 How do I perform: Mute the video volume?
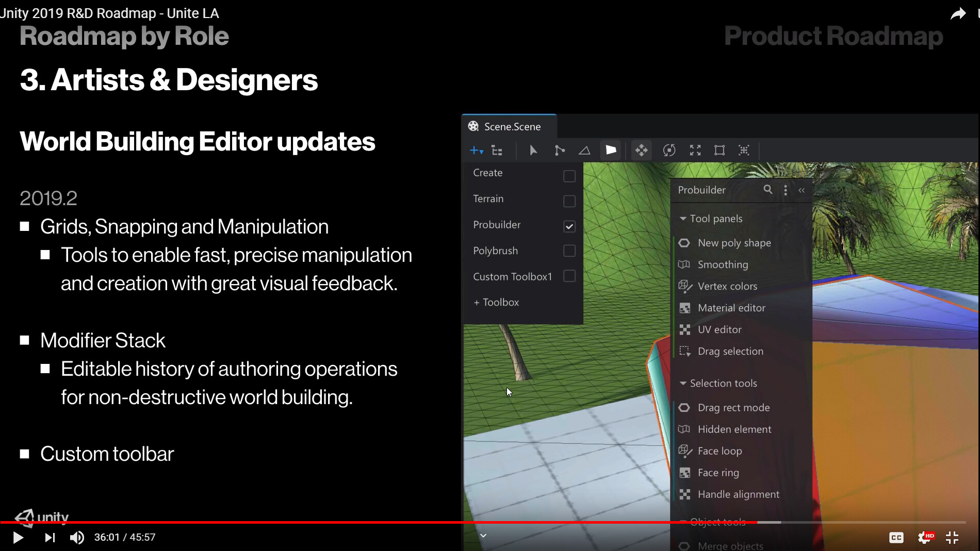click(77, 538)
